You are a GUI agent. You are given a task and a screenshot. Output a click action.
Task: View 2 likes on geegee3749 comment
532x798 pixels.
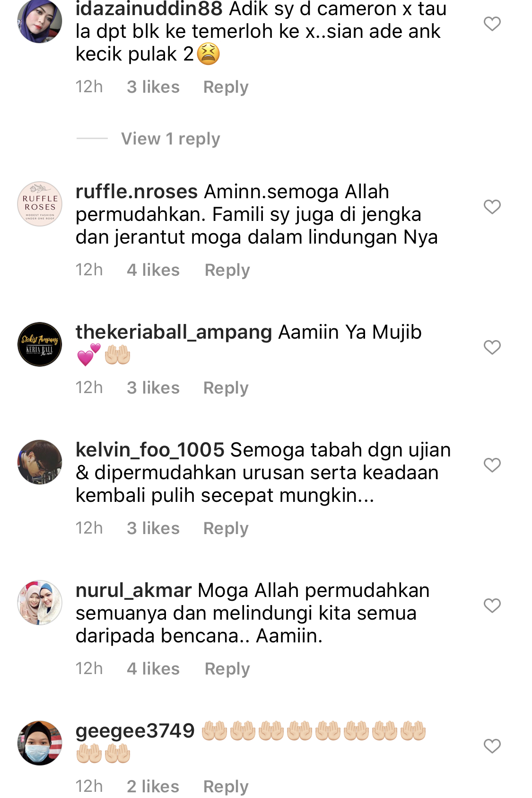153,787
